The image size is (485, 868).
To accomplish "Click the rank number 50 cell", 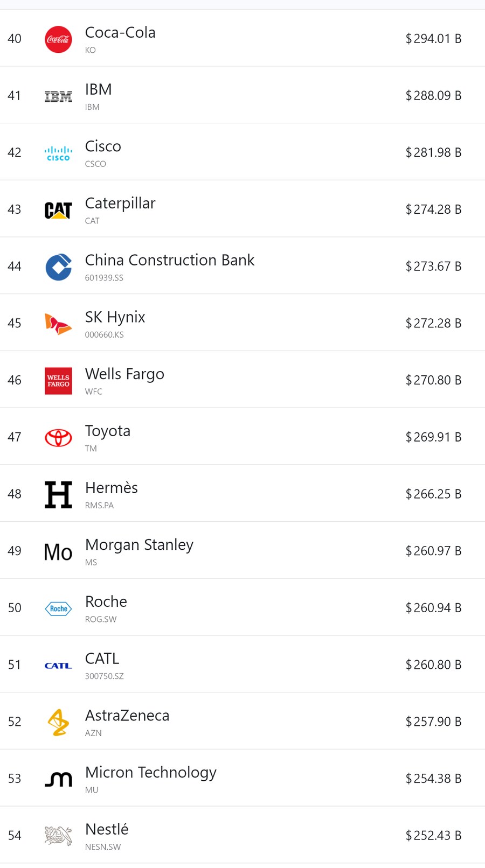I will (x=15, y=608).
